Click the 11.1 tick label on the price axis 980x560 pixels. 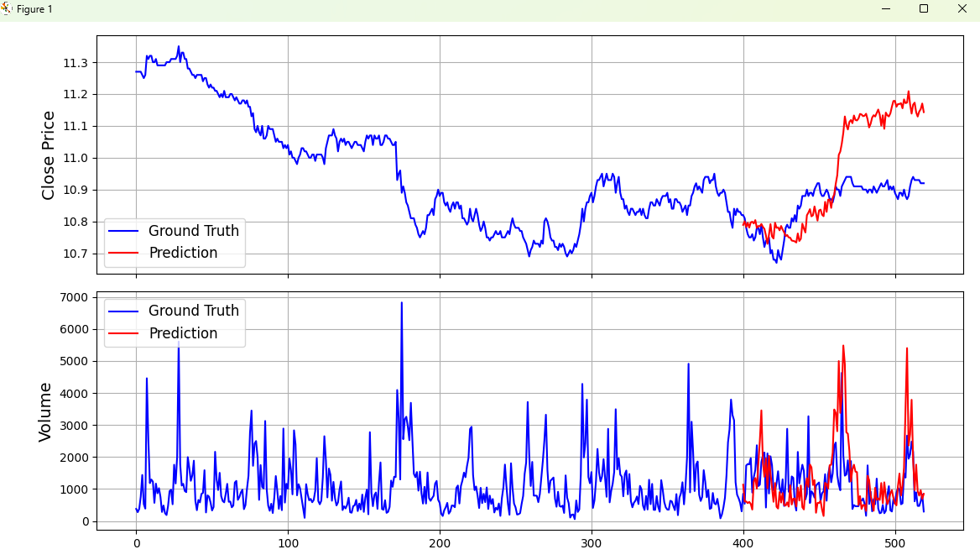point(76,127)
